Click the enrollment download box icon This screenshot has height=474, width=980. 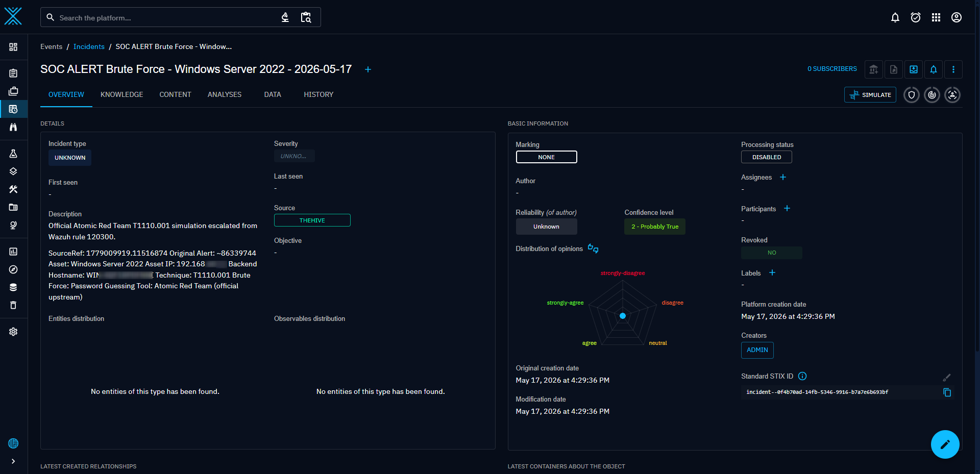click(914, 69)
